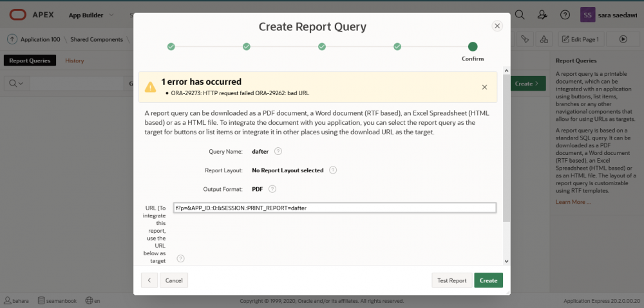Screen dimensions: 644x308
Task: Run the page with play icon
Action: (x=623, y=39)
